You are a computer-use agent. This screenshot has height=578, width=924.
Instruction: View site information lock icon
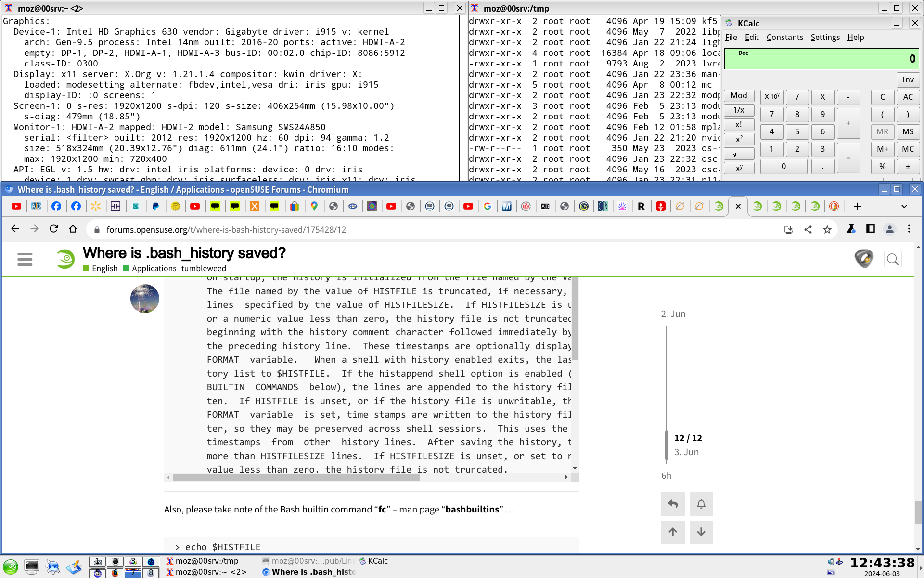pos(97,230)
